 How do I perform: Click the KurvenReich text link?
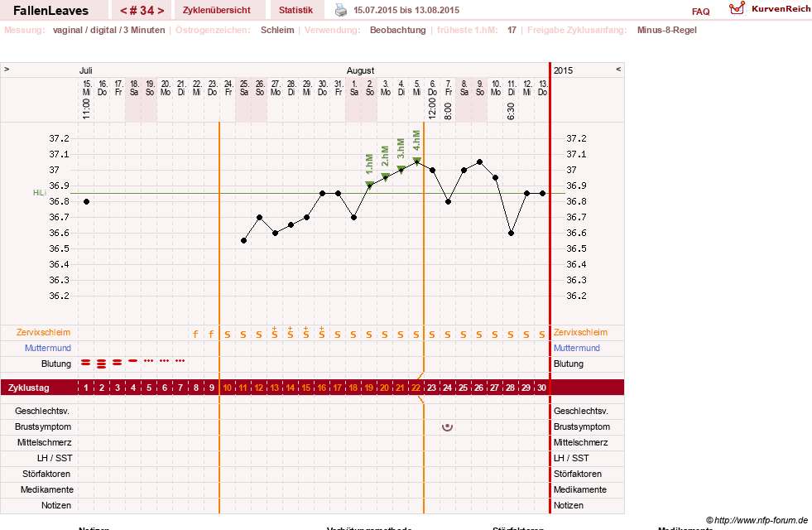click(x=781, y=9)
